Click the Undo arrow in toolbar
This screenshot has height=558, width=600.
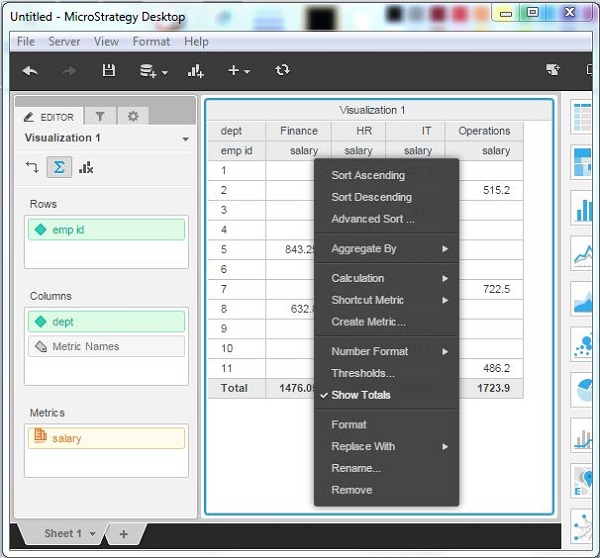point(30,71)
